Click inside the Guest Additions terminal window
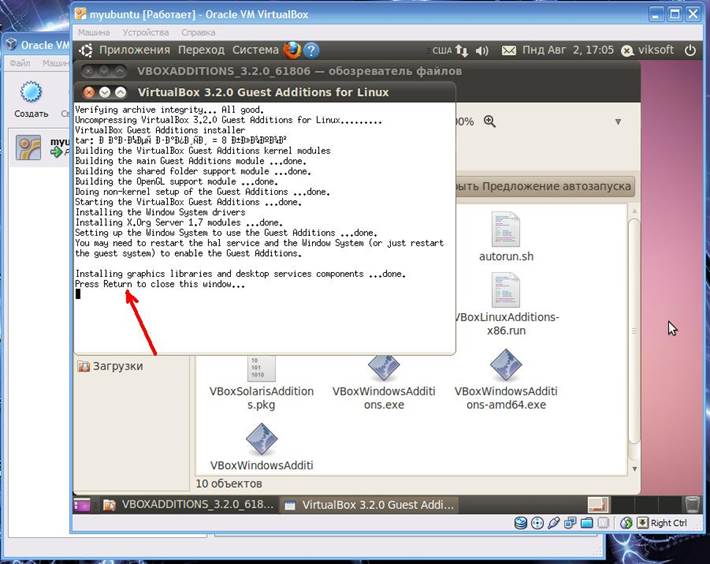The height and width of the screenshot is (564, 710). (x=264, y=228)
